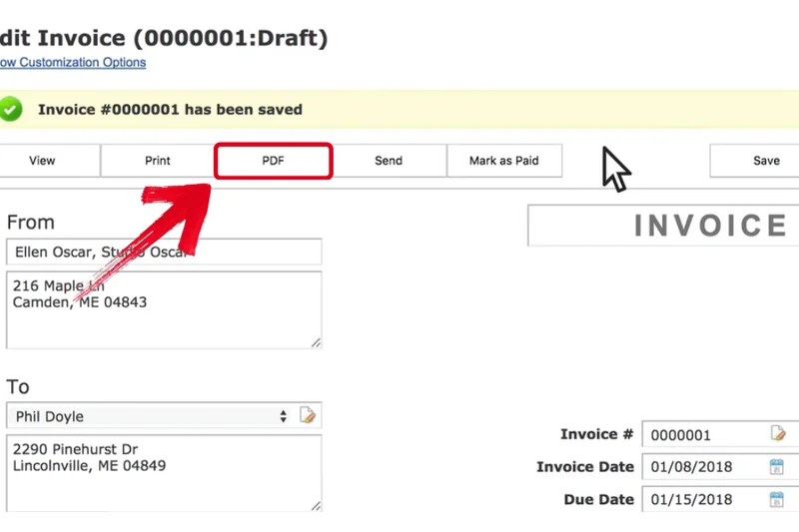This screenshot has width=799, height=532.
Task: Click the edit icon next to Invoice number
Action: click(x=777, y=434)
